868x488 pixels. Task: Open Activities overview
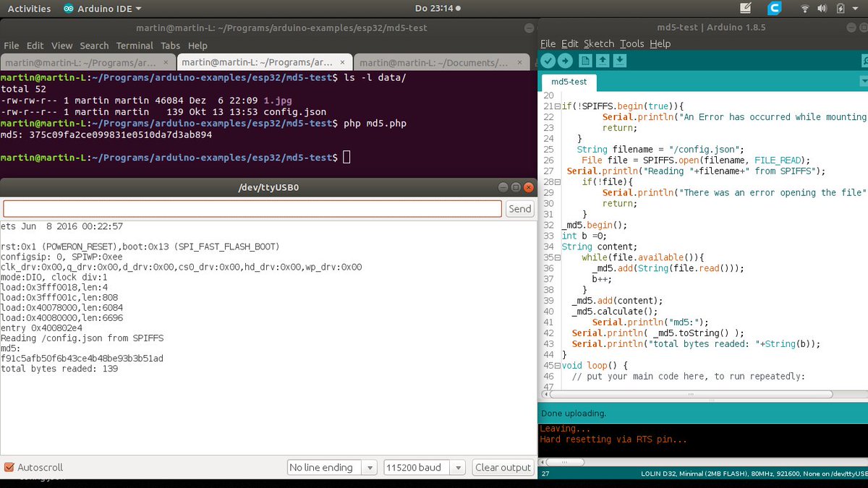tap(29, 9)
